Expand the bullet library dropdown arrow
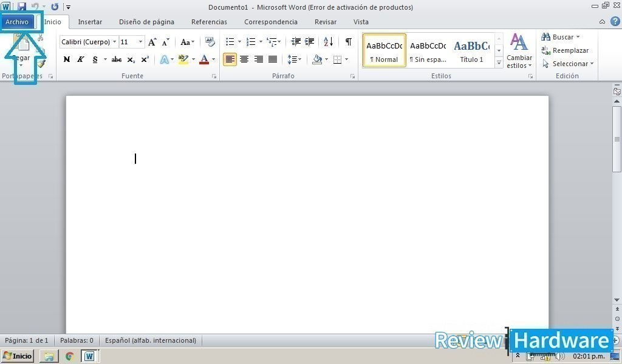This screenshot has height=364, width=622. coord(239,42)
